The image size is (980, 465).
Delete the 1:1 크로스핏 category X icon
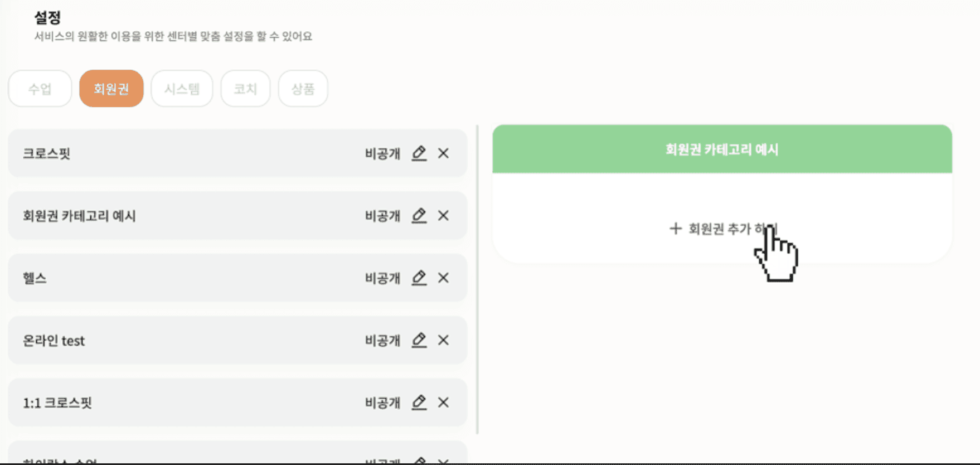click(443, 403)
